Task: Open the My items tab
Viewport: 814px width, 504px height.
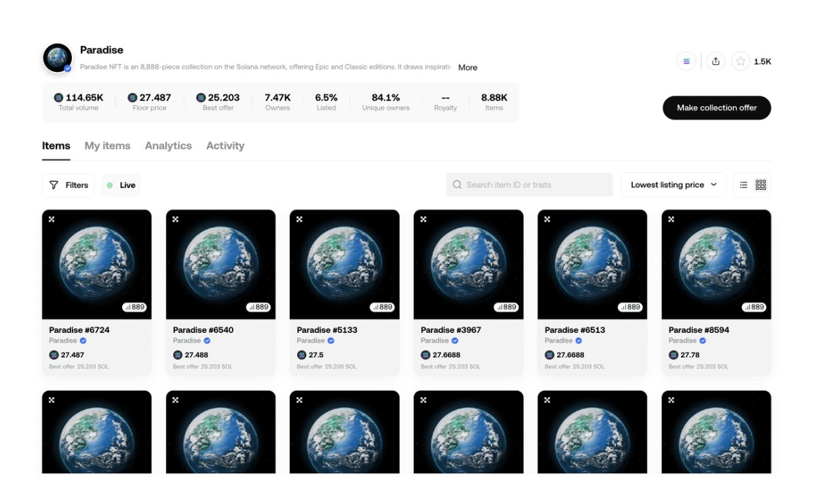Action: [x=107, y=146]
